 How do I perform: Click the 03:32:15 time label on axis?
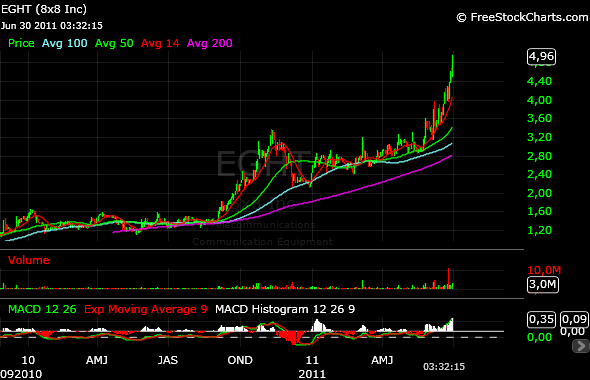click(444, 367)
